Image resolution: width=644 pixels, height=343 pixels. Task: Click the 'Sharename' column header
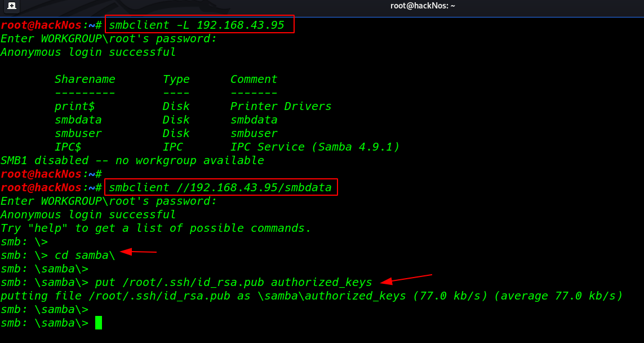click(x=85, y=79)
